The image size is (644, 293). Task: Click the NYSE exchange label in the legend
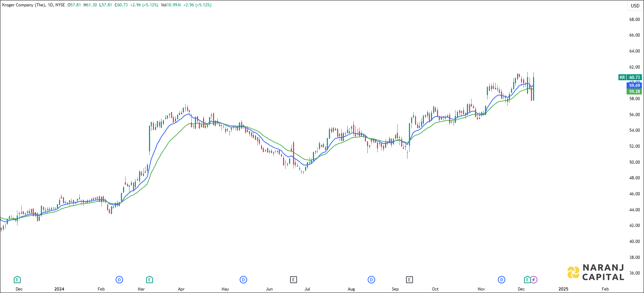point(60,5)
